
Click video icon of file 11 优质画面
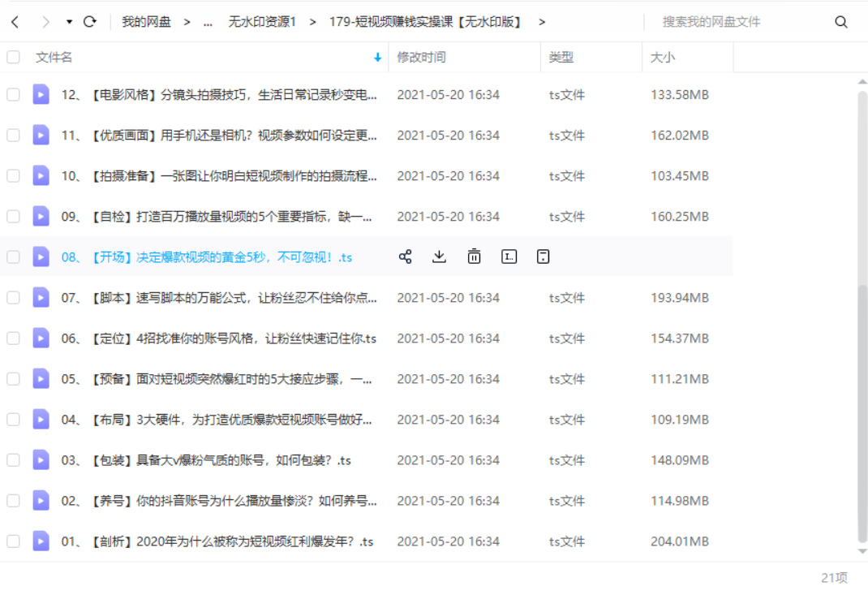point(41,136)
